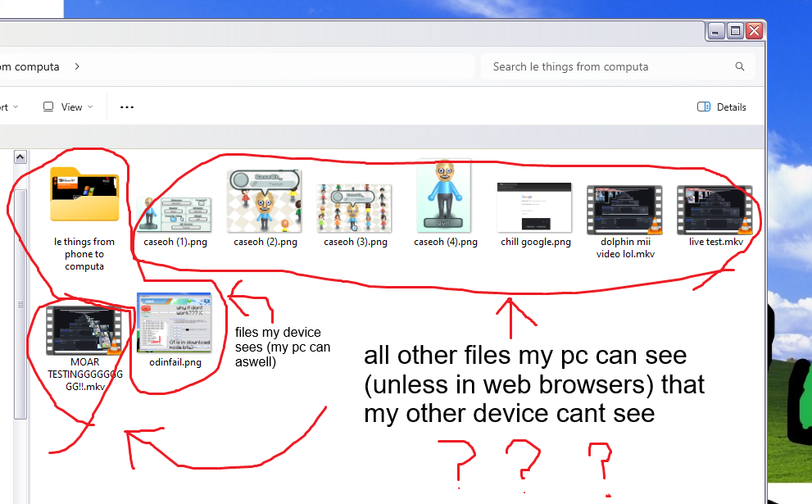The height and width of the screenshot is (504, 812).
Task: Select the caseoh (3).png thumbnail
Action: [x=354, y=208]
